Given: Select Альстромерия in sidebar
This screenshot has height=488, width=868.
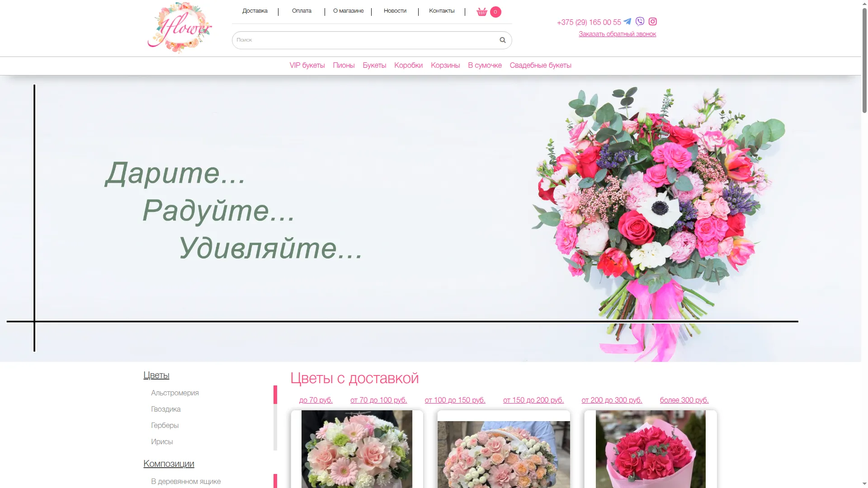Looking at the screenshot, I should click(175, 393).
